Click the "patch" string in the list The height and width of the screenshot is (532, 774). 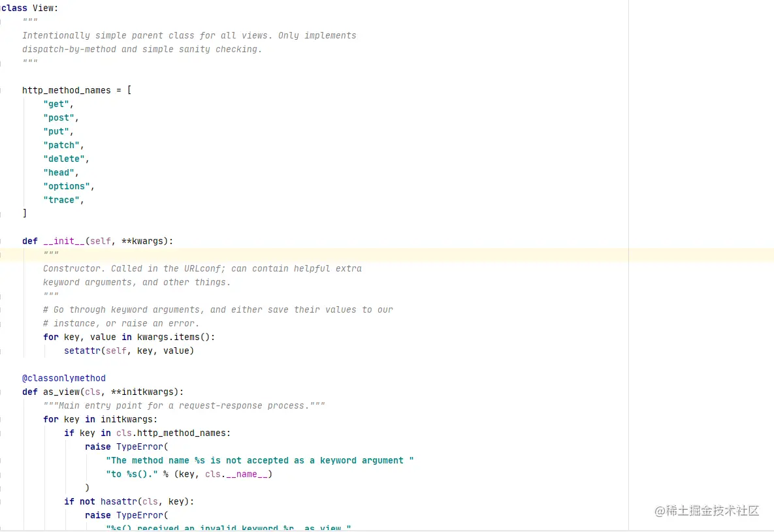(x=61, y=145)
